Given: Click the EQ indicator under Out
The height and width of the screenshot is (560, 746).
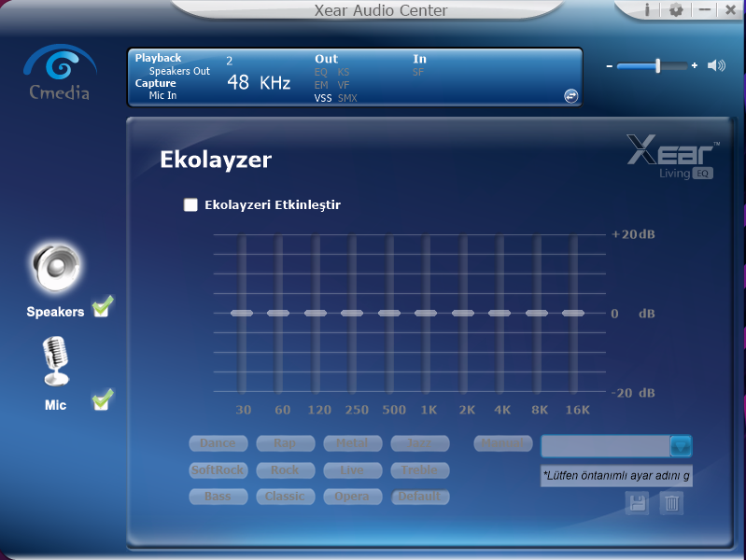Looking at the screenshot, I should coord(320,72).
